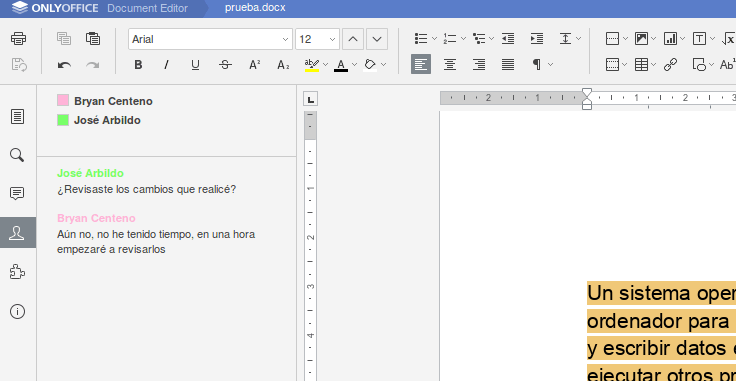Viewport: 736px width, 381px height.
Task: Toggle Bold formatting
Action: [x=138, y=65]
